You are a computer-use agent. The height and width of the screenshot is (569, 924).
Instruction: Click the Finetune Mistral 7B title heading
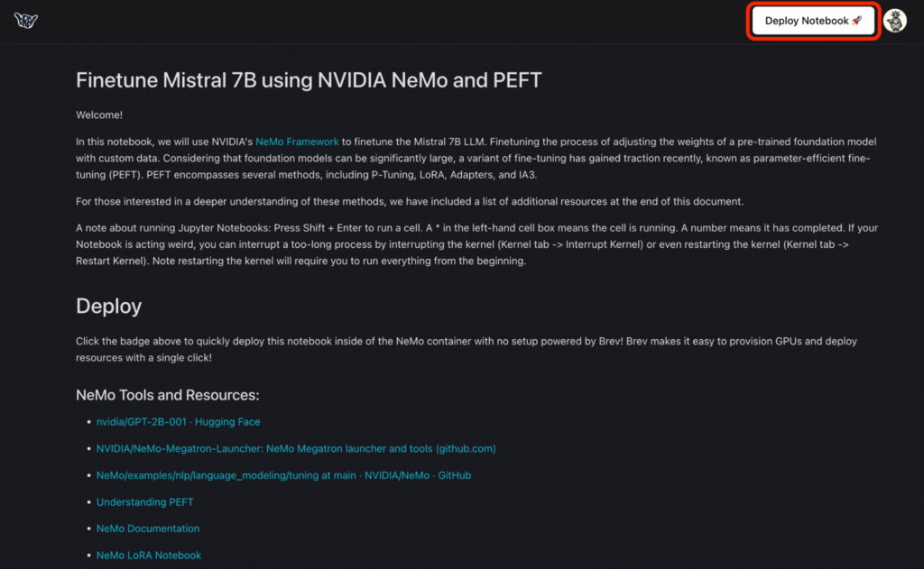pyautogui.click(x=309, y=80)
